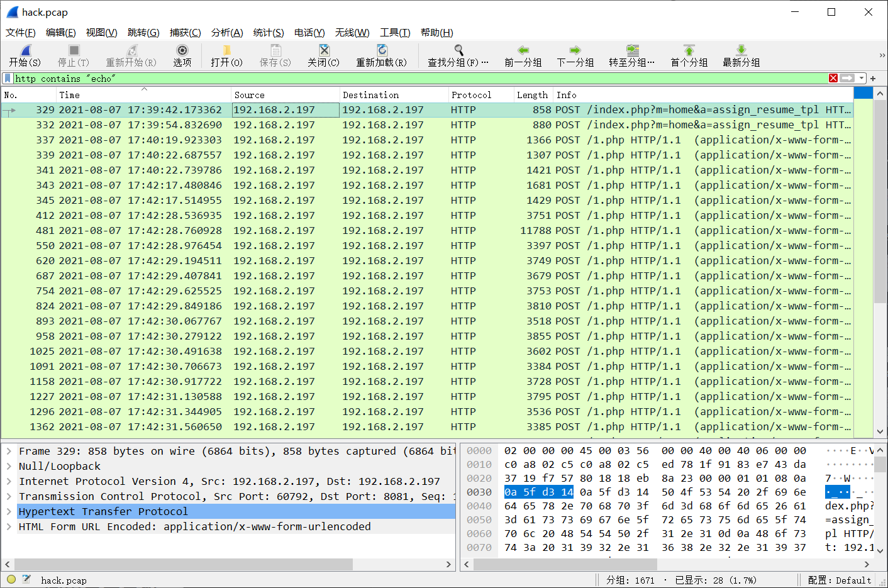This screenshot has height=588, width=888.
Task: Sort by the Source column header
Action: 286,95
